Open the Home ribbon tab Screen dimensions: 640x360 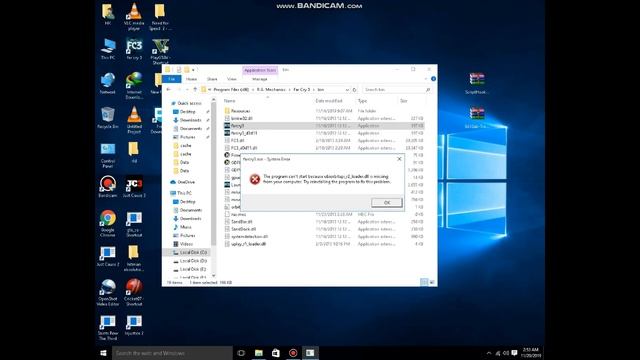tap(191, 79)
